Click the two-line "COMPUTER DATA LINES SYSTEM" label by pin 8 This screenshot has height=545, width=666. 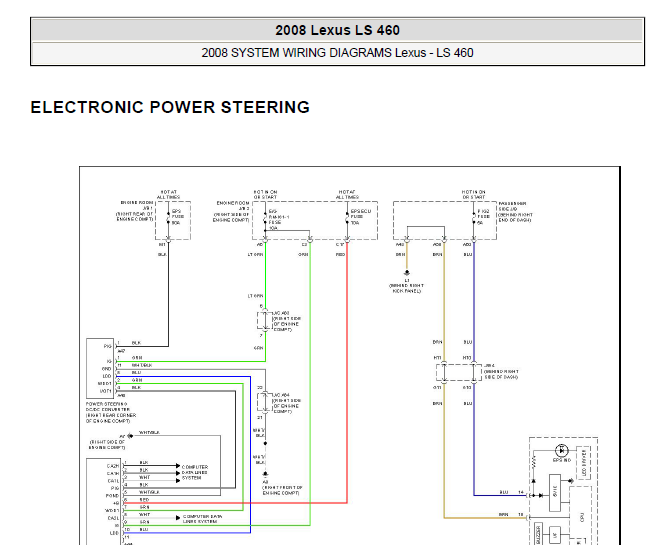pyautogui.click(x=203, y=519)
